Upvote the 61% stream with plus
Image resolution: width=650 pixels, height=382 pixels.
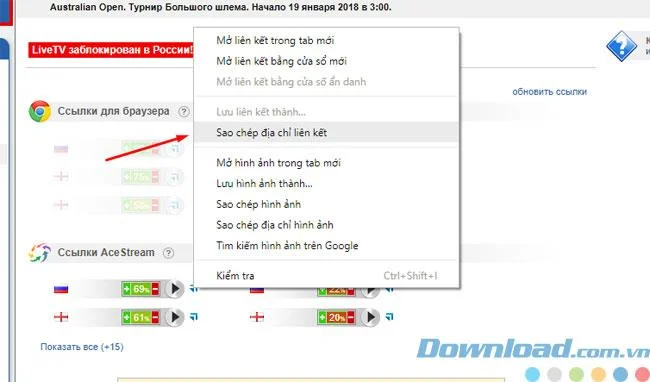[x=126, y=317]
